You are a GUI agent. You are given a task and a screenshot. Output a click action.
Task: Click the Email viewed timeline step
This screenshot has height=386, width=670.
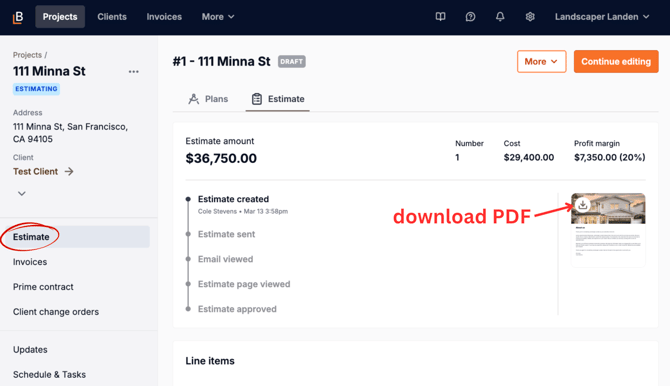(225, 259)
